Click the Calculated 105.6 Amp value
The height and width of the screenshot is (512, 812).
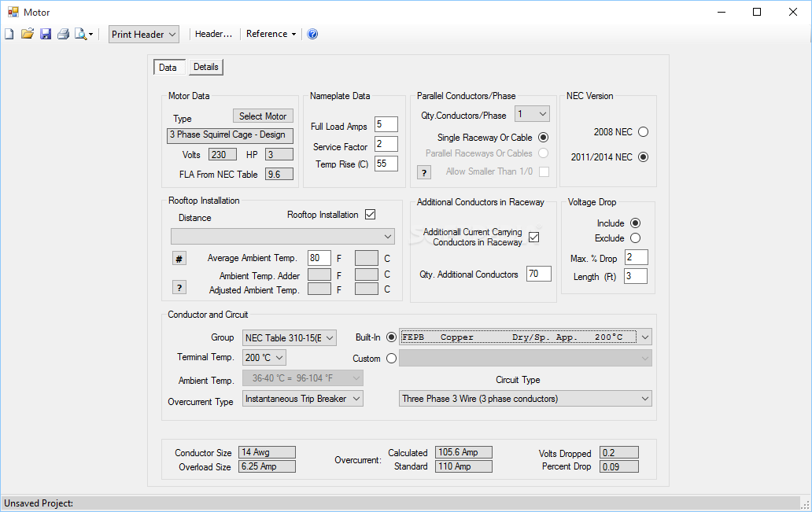point(463,452)
